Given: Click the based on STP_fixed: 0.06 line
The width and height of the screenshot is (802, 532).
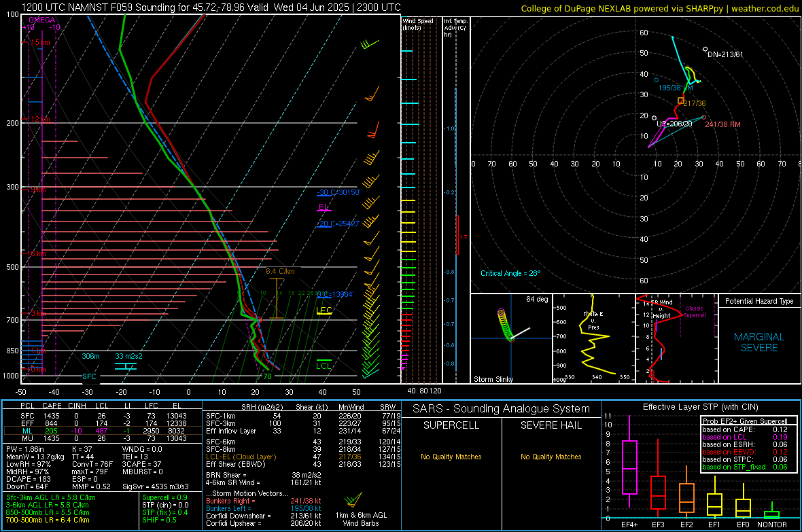Looking at the screenshot, I should click(745, 467).
